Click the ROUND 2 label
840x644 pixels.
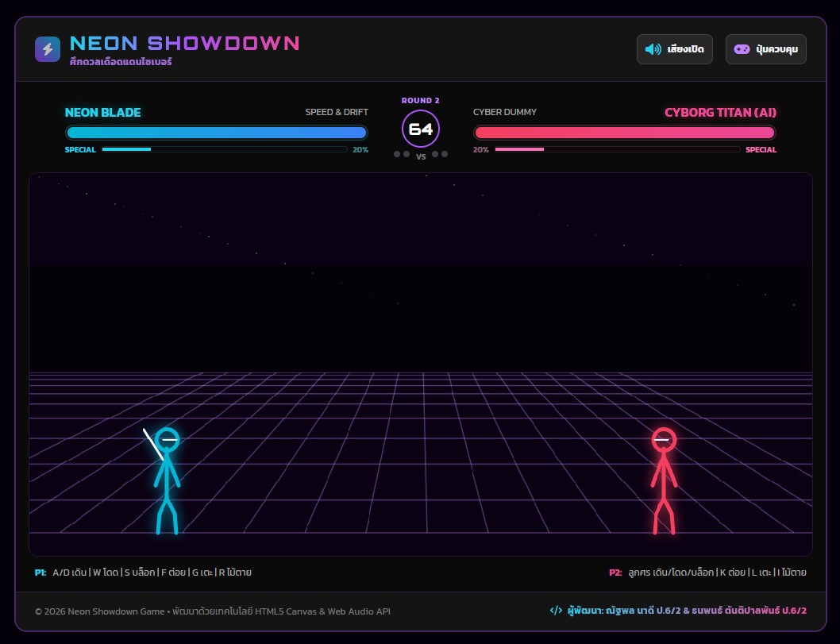tap(421, 100)
